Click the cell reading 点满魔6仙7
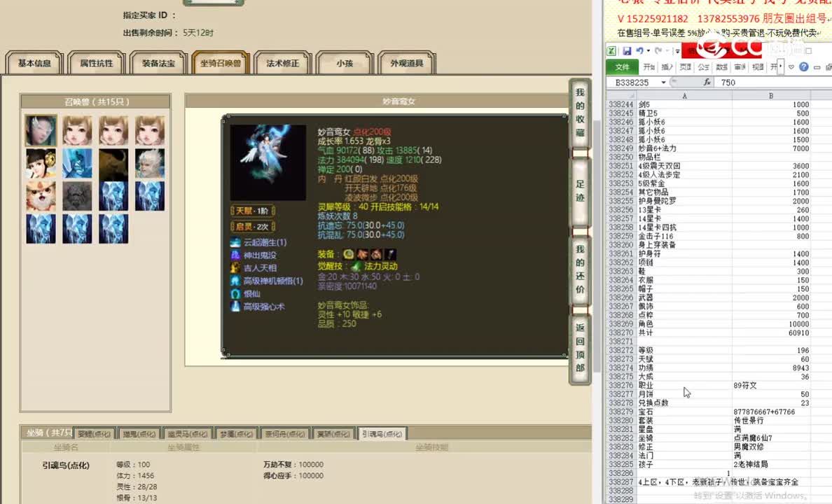 771,437
